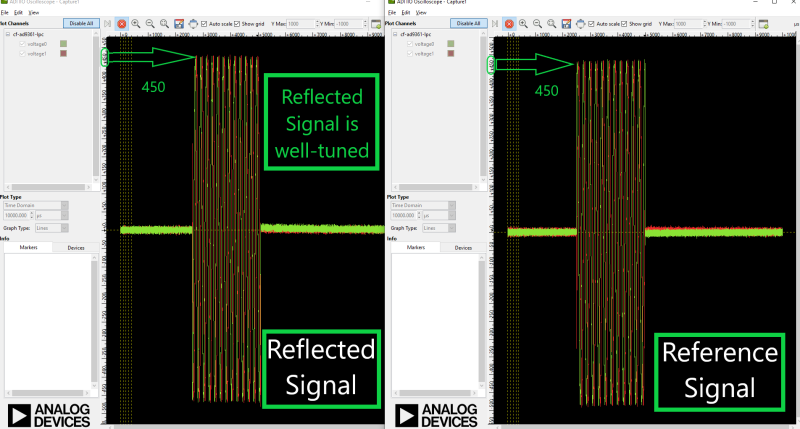Click voltage0 green color swatch in left window
Viewport: 800px width, 429px height.
click(63, 44)
